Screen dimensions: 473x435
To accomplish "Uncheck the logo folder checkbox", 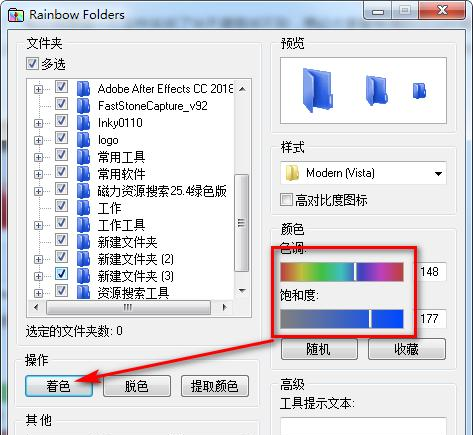I will pos(61,138).
